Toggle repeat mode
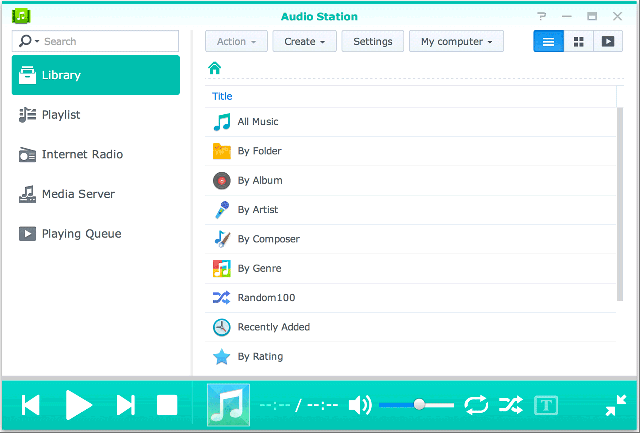 (x=476, y=405)
